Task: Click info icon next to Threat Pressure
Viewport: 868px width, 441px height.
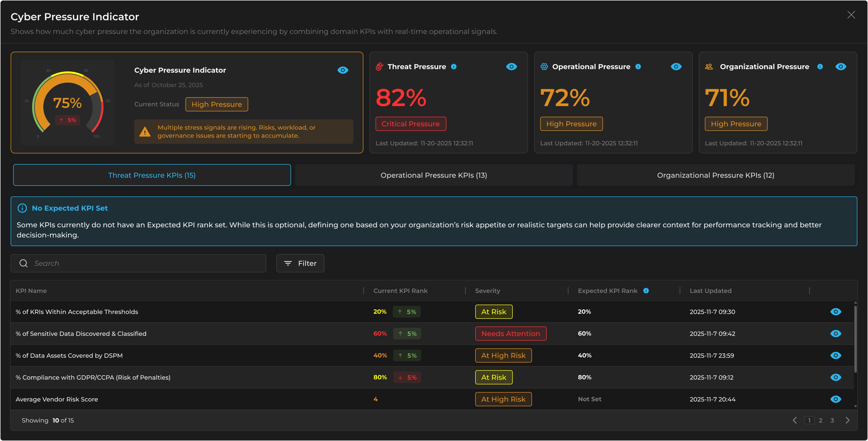Action: [454, 67]
